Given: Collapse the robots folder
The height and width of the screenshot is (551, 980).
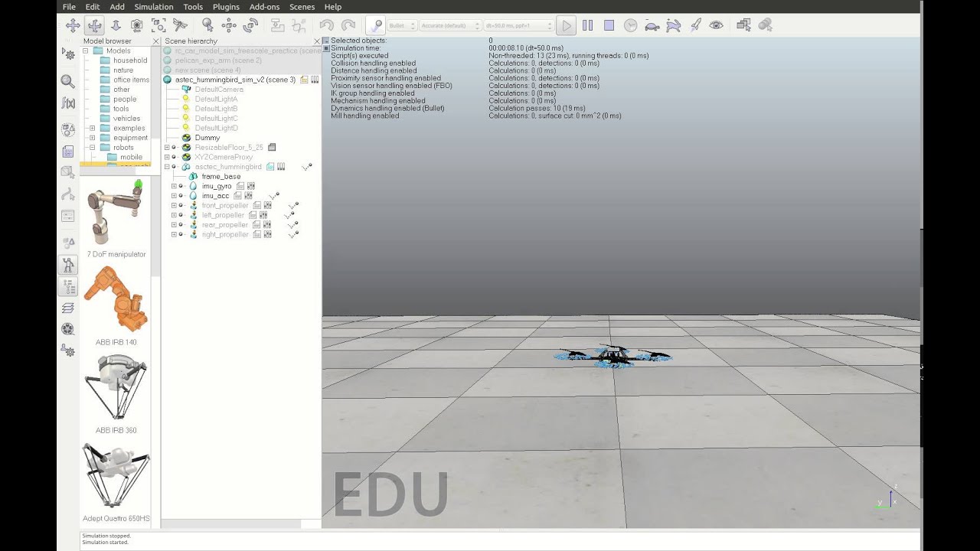Looking at the screenshot, I should 92,148.
